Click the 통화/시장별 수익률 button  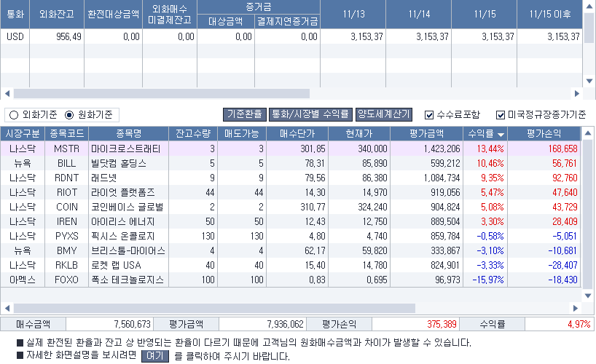(310, 114)
